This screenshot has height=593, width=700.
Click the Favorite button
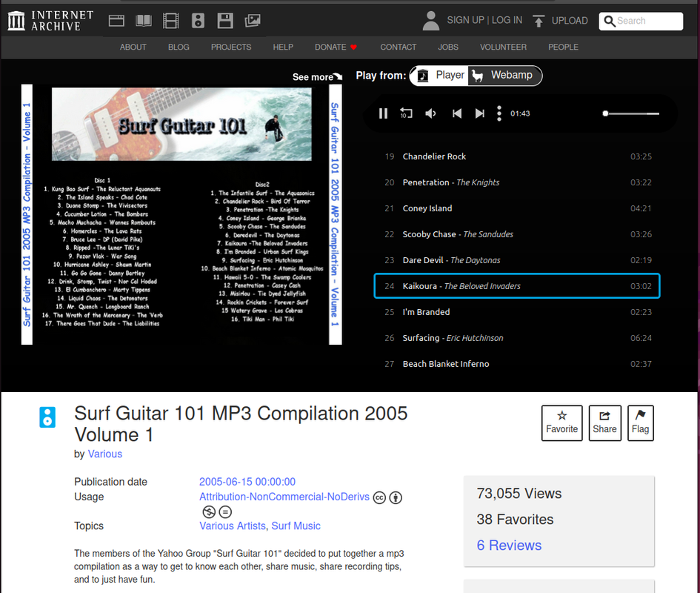pos(561,423)
